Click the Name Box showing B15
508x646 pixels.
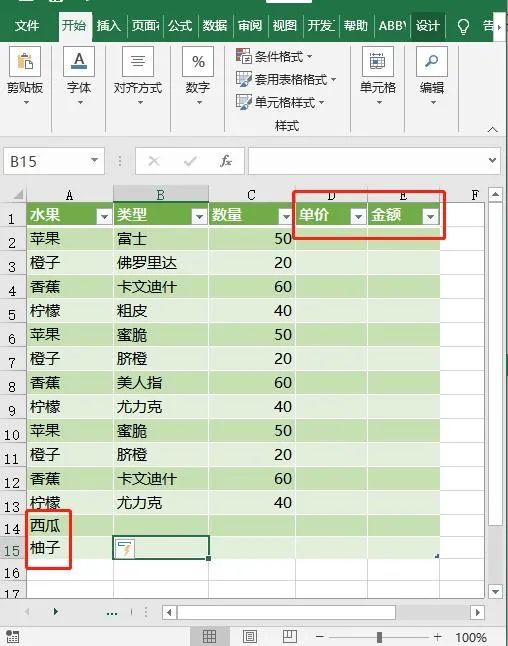click(46, 162)
